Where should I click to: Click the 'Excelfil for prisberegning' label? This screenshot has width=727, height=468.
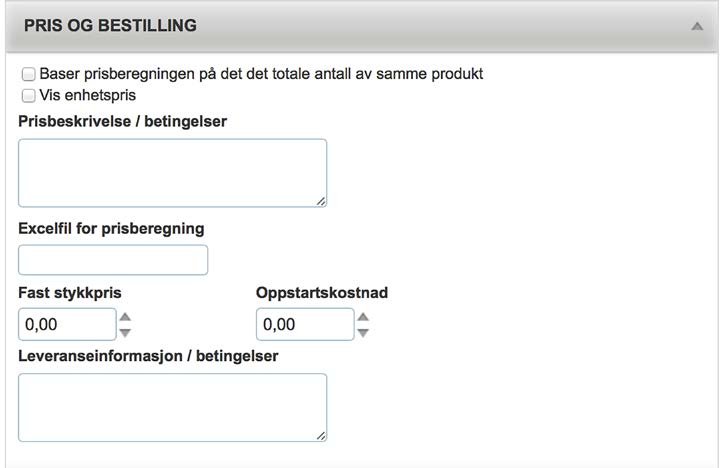[111, 228]
